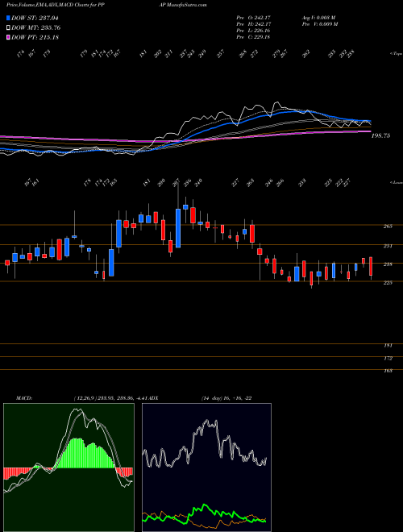Screen dimensions: 403x532
Task: Click the 'Pre C: 229.18' close value
Action: (x=253, y=36)
